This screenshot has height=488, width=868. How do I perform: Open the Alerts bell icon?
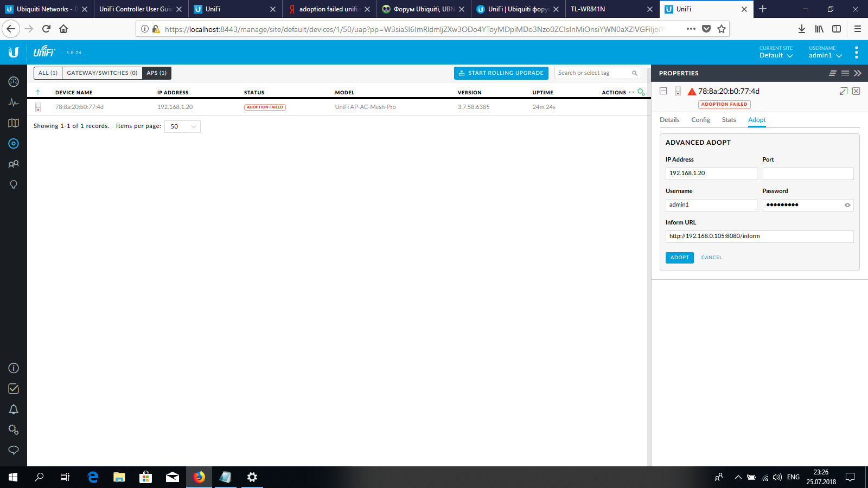pos(14,409)
